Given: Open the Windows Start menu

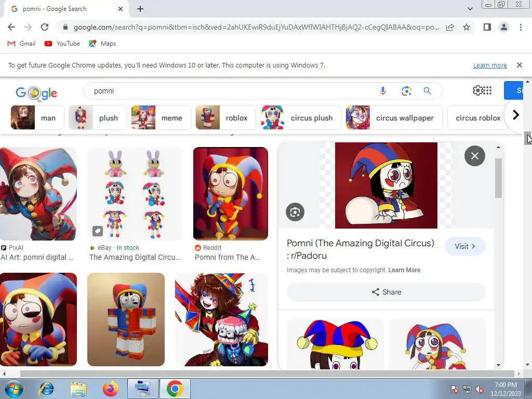Looking at the screenshot, I should (14, 389).
